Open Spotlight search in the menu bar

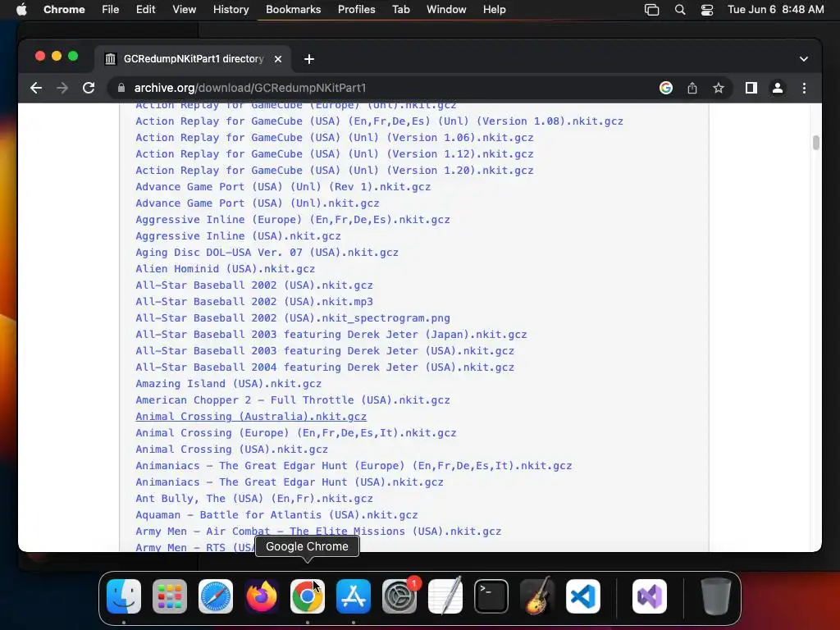tap(680, 10)
